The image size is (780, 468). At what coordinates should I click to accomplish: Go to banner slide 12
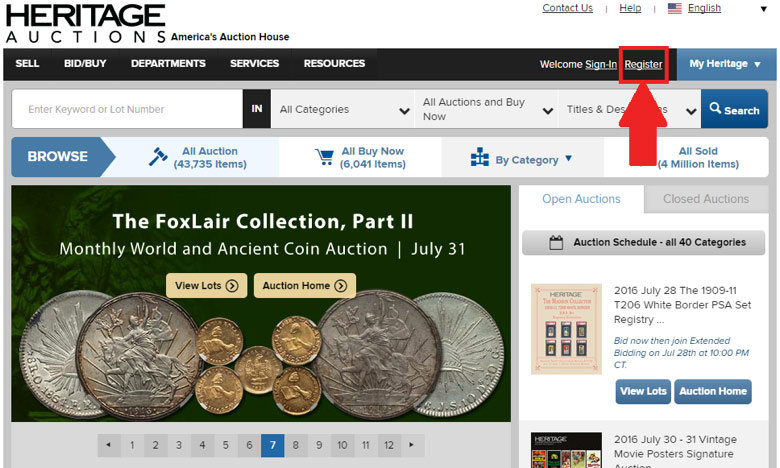pos(389,445)
